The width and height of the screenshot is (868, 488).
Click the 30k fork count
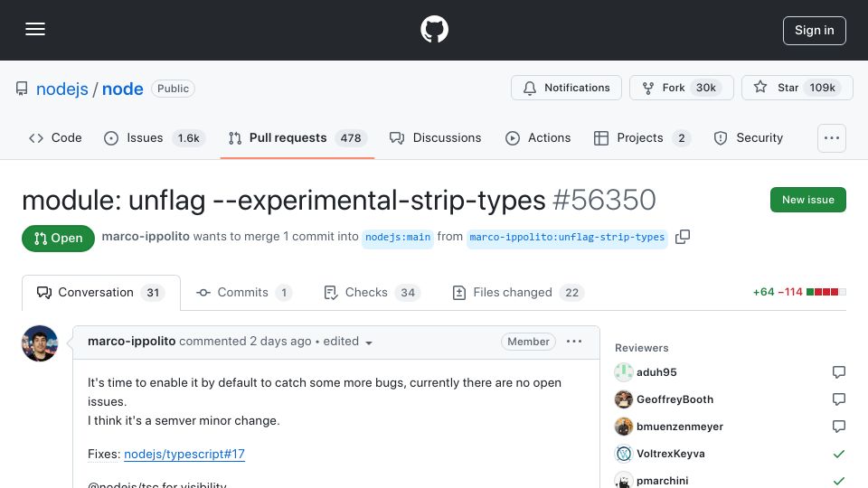[706, 88]
